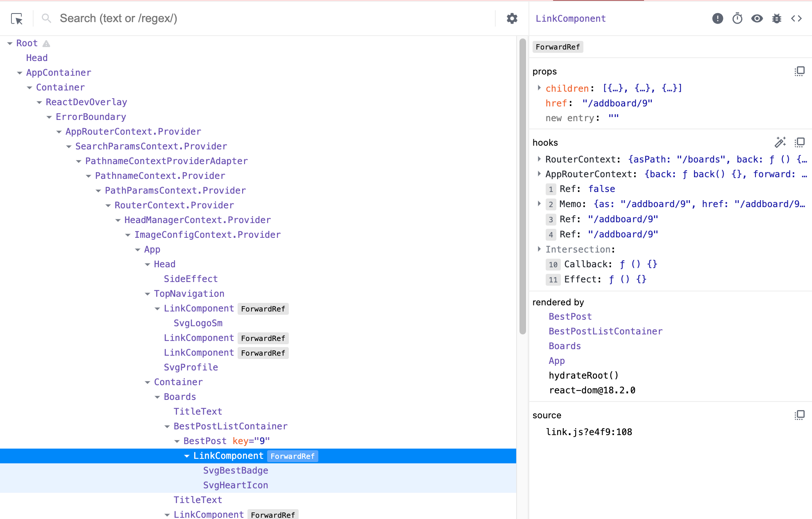The width and height of the screenshot is (812, 519).
Task: Expand the children prop array
Action: [x=539, y=88]
